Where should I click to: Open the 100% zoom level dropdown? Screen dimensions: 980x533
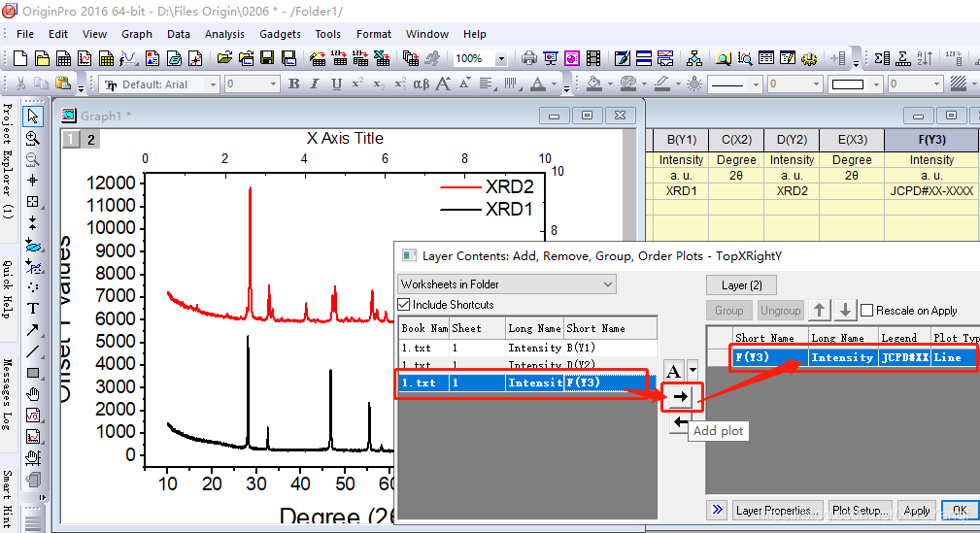coord(501,58)
